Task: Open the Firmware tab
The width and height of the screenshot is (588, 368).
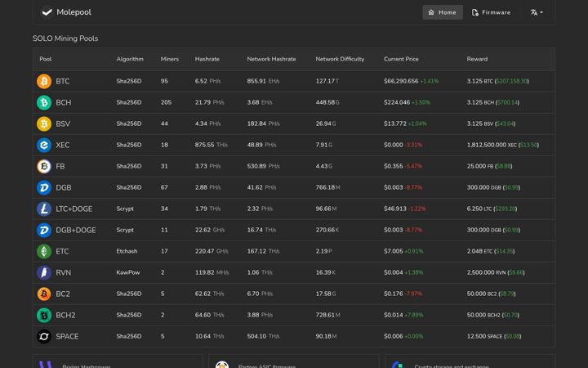Action: pos(491,12)
